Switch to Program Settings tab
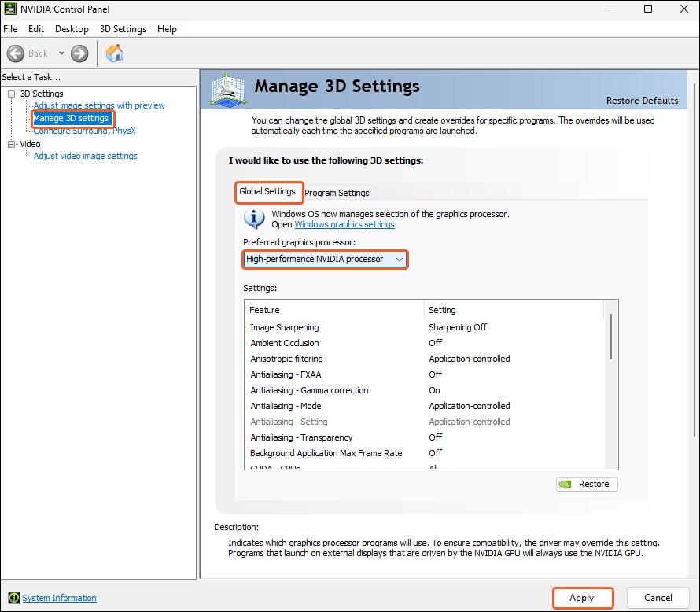 point(337,193)
